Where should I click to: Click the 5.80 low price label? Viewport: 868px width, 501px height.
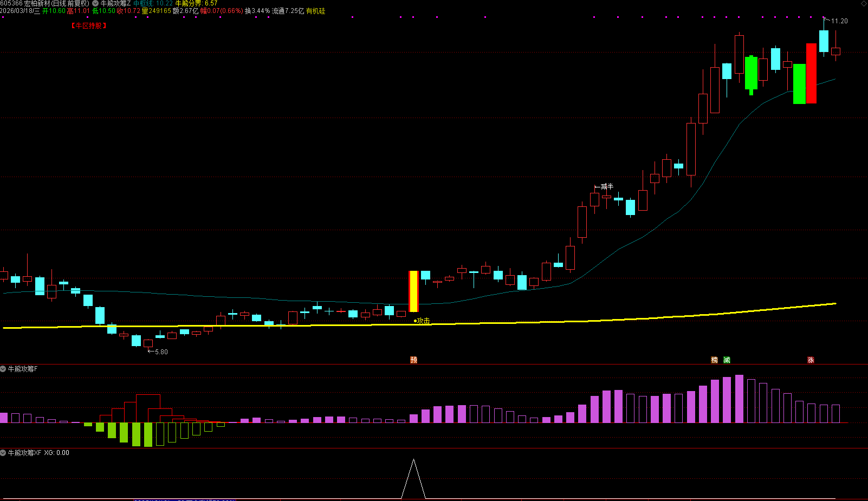[x=161, y=352]
